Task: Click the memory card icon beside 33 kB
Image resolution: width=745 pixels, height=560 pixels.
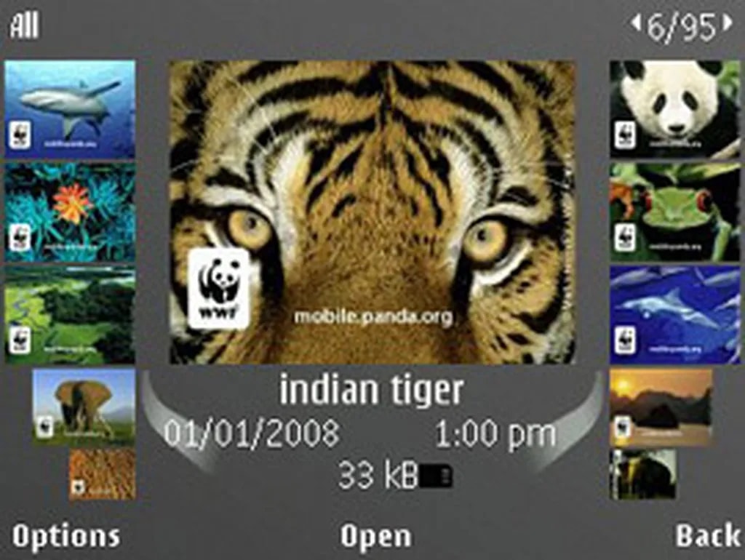Action: point(436,476)
